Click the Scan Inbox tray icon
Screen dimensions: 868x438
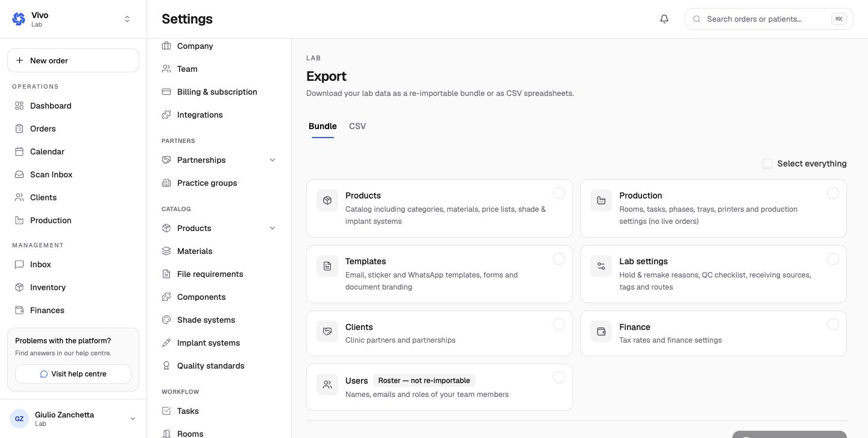point(19,174)
